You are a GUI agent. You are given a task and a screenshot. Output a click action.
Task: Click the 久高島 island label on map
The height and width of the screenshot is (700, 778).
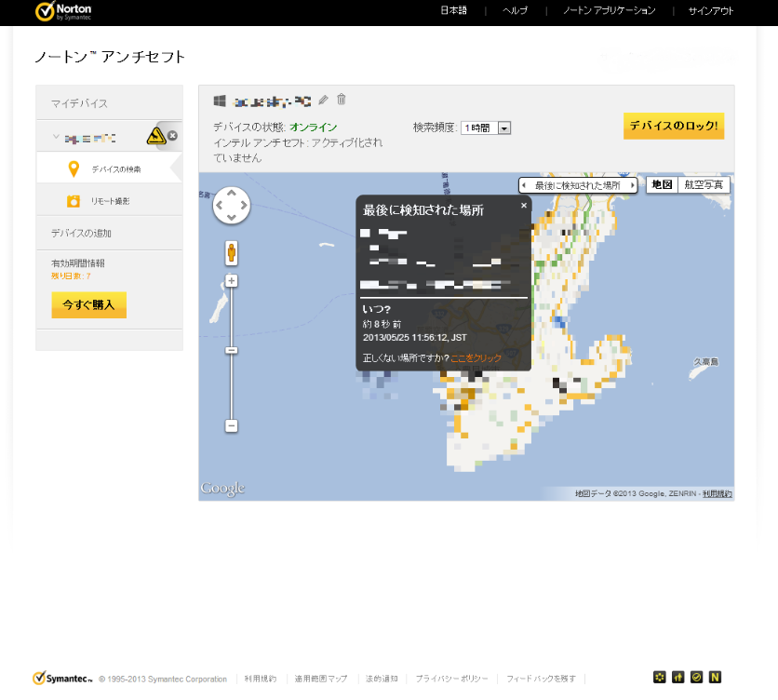pyautogui.click(x=705, y=362)
